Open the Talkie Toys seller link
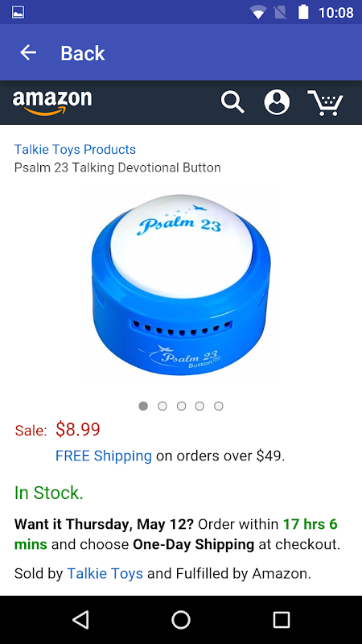Image resolution: width=362 pixels, height=644 pixels. [105, 573]
